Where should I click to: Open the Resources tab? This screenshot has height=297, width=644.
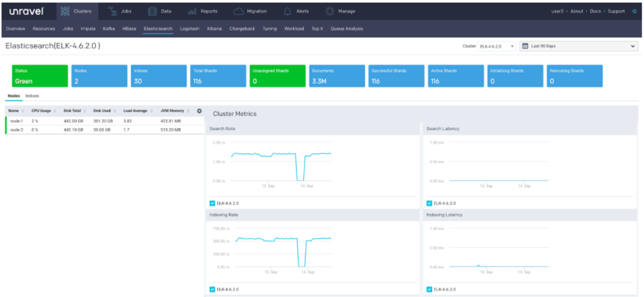[x=44, y=29]
